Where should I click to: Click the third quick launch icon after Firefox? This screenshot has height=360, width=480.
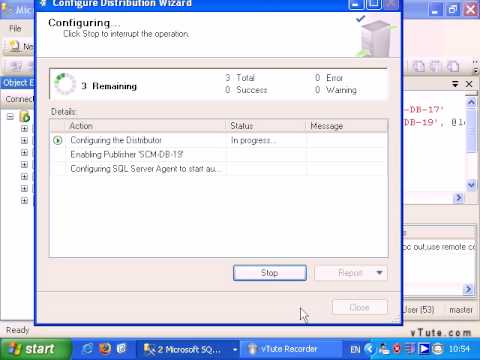pyautogui.click(x=122, y=349)
